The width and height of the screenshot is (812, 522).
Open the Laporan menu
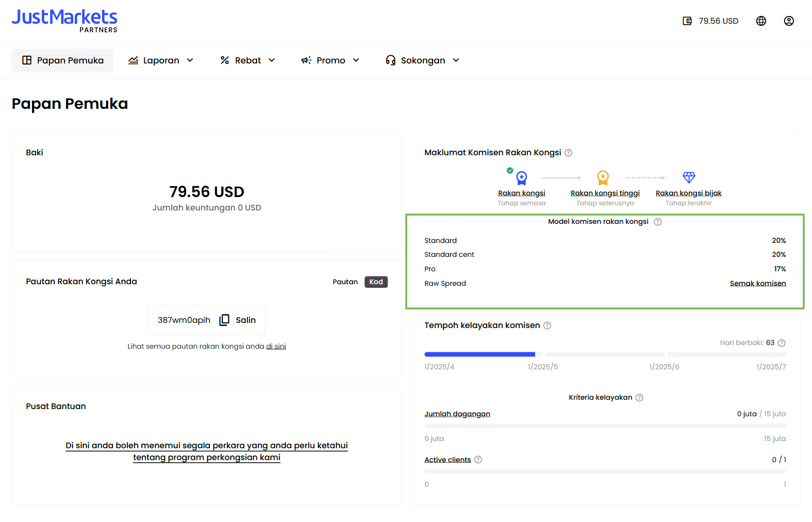tap(161, 60)
